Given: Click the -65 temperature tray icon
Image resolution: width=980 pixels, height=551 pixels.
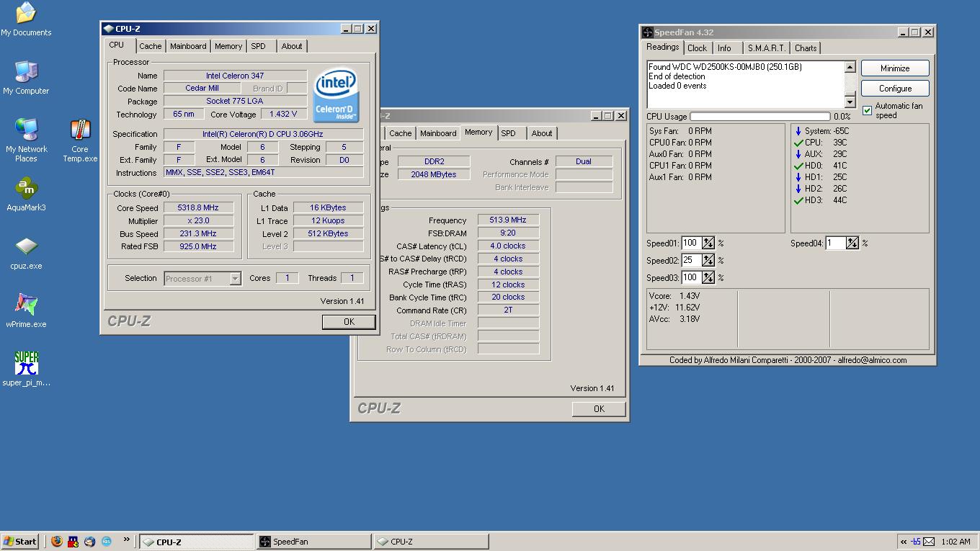Looking at the screenshot, I should click(x=916, y=542).
